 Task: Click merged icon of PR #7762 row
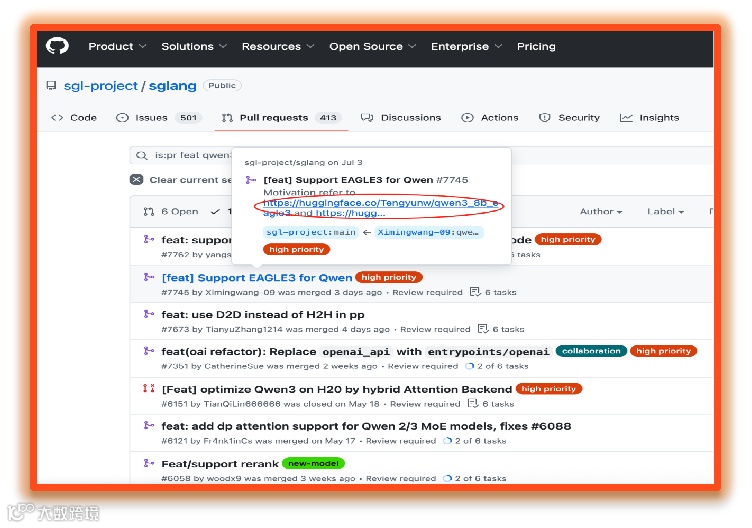click(x=149, y=239)
